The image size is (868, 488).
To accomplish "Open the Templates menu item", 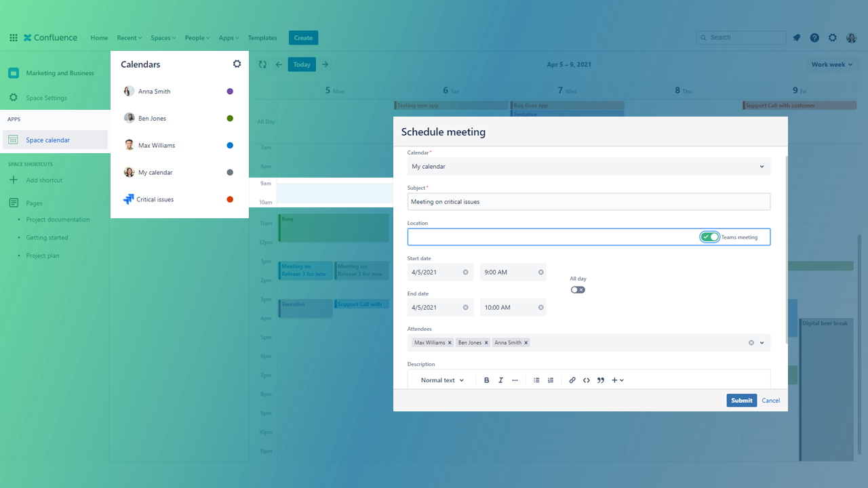I will pos(262,38).
